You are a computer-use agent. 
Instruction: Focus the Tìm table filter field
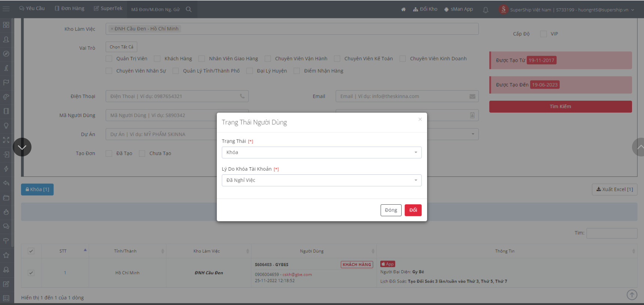[612, 233]
